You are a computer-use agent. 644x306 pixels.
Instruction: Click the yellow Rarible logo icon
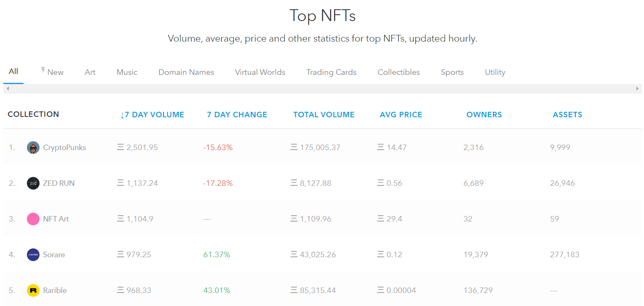33,290
